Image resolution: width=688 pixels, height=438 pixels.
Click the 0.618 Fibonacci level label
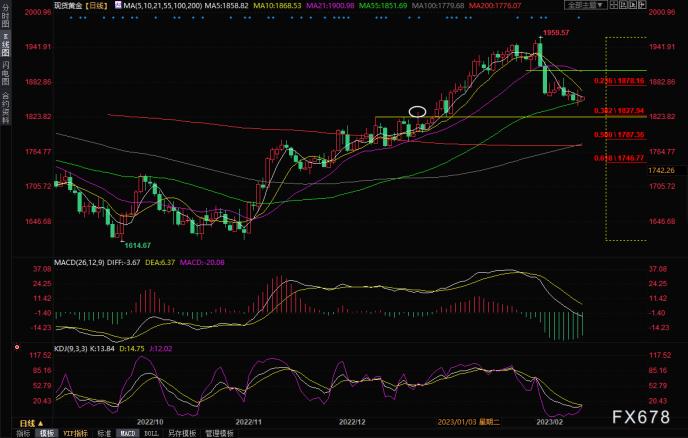[619, 158]
